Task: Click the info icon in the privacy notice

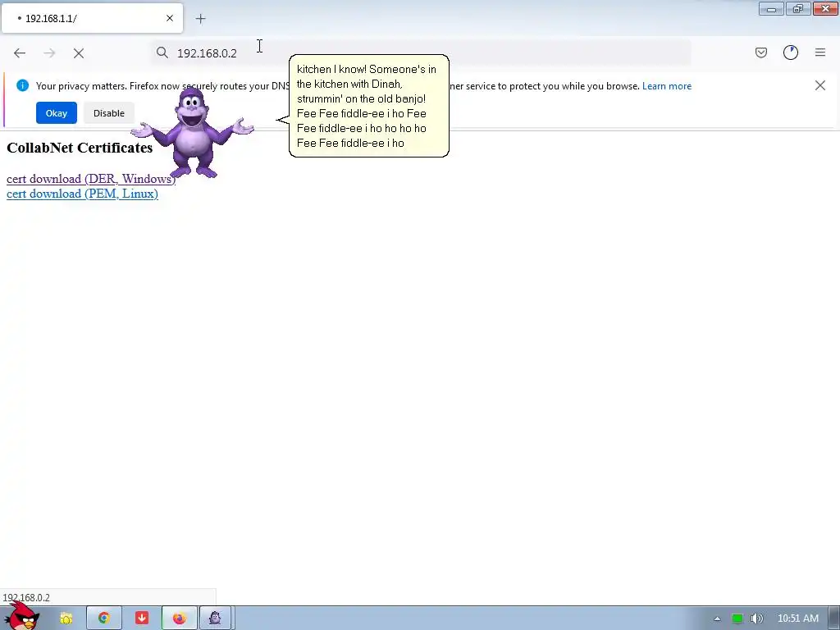Action: pyautogui.click(x=22, y=85)
